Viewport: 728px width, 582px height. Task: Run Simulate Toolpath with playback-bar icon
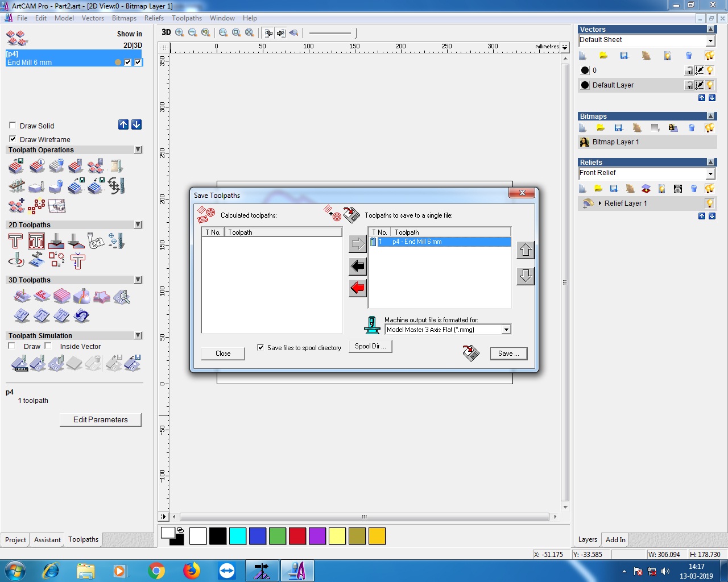click(x=19, y=363)
